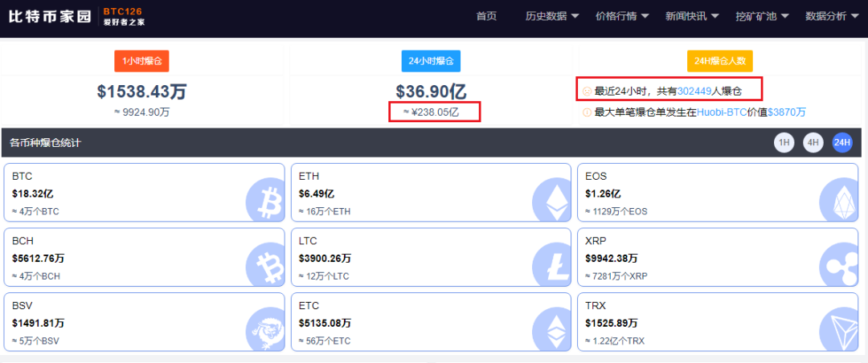This screenshot has width=868, height=363.
Task: Open the 新闻快讯 dropdown menu
Action: tap(691, 16)
